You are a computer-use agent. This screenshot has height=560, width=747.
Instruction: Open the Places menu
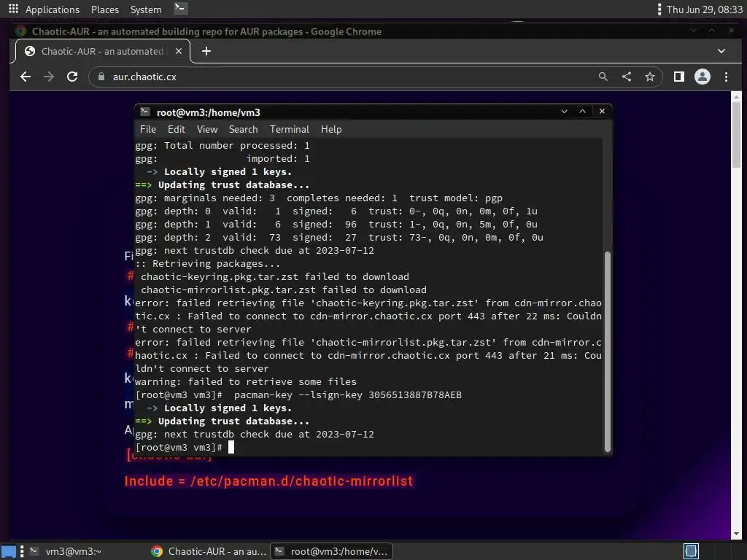point(105,9)
